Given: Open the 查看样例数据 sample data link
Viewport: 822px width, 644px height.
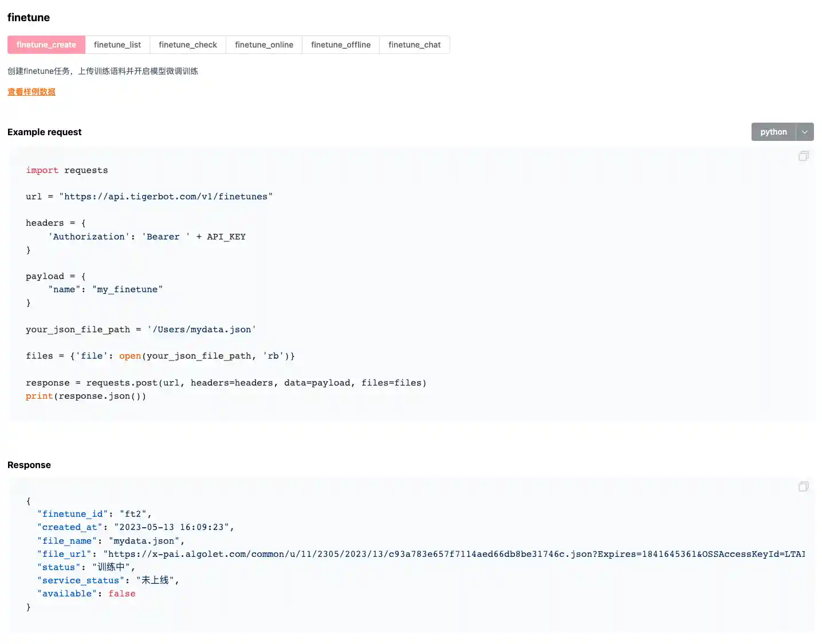Looking at the screenshot, I should [31, 91].
